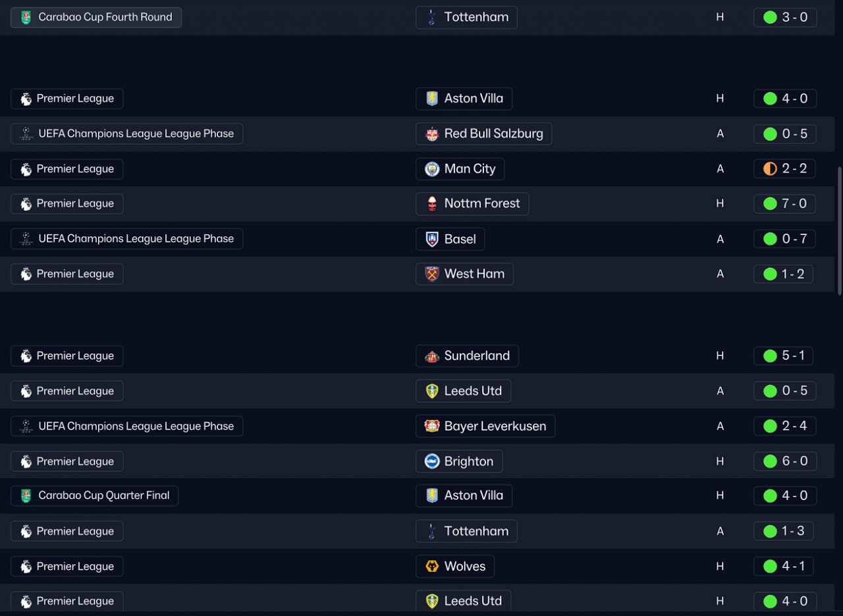
Task: Open the Carabao Cup Quarter Final competition
Action: coord(95,496)
